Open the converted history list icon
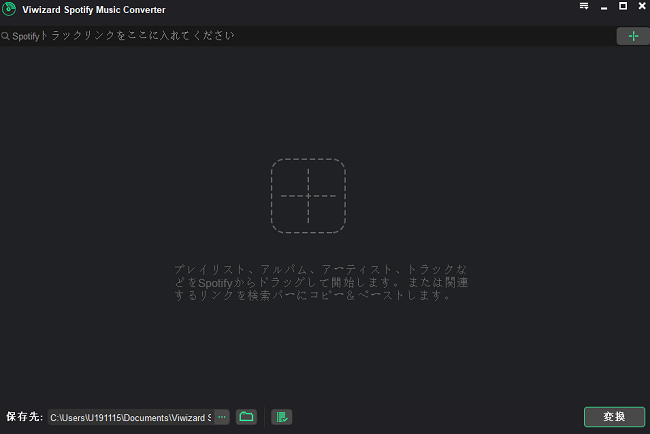 282,417
